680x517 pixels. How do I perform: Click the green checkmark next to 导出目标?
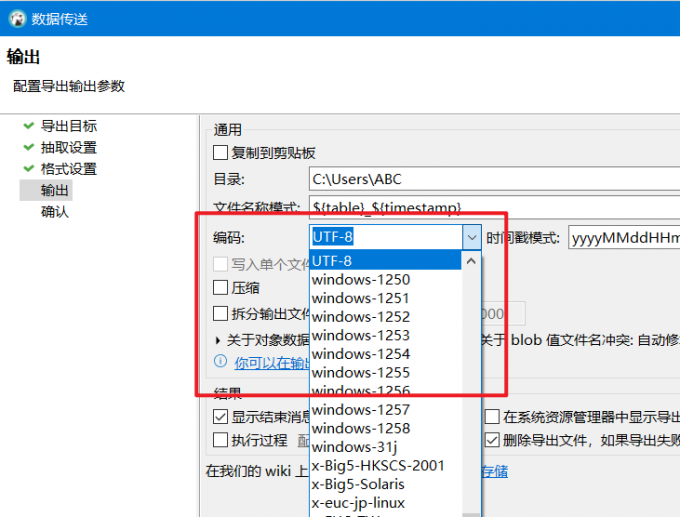point(27,126)
